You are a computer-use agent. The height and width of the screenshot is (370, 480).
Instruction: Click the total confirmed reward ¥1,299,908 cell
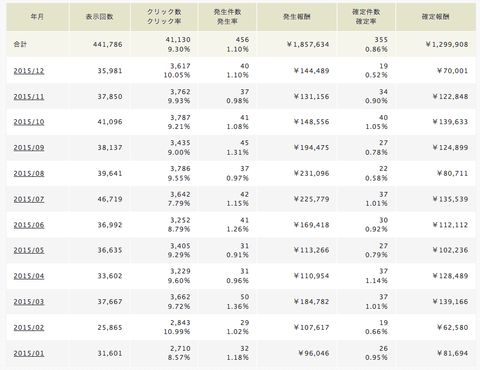(x=447, y=44)
